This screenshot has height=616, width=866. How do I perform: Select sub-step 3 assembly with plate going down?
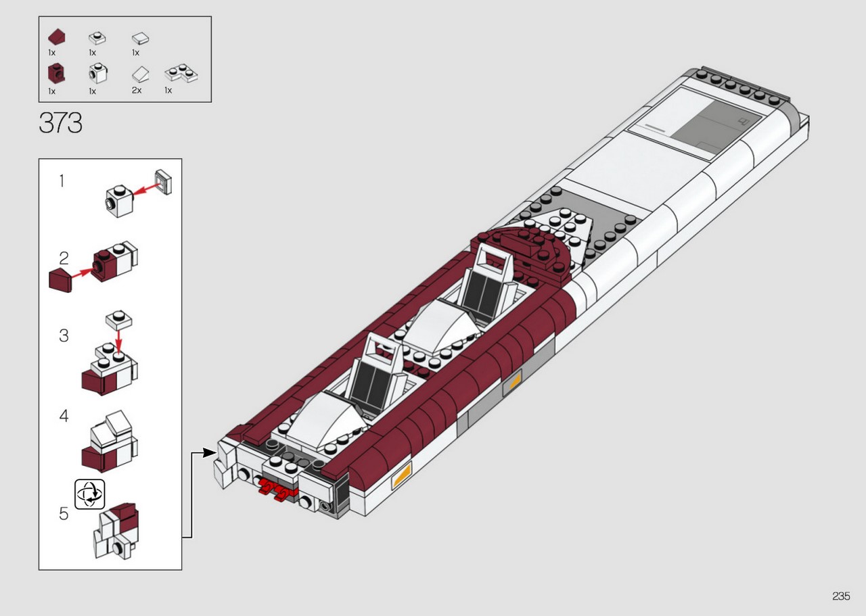click(110, 354)
